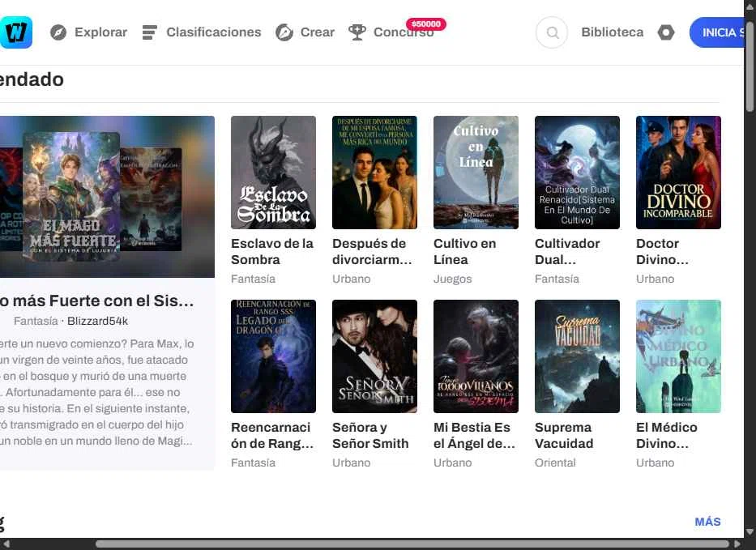Open the Médico Divino Urbano cover

(x=678, y=356)
